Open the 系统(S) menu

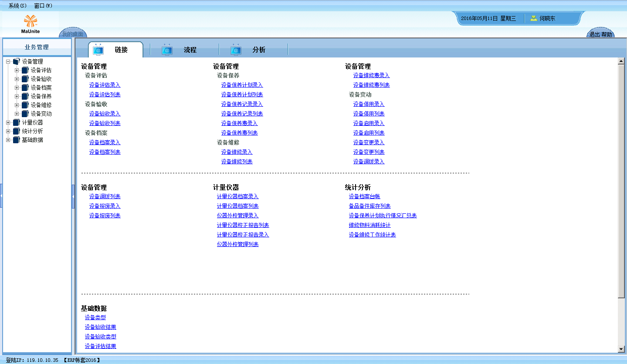tap(17, 6)
